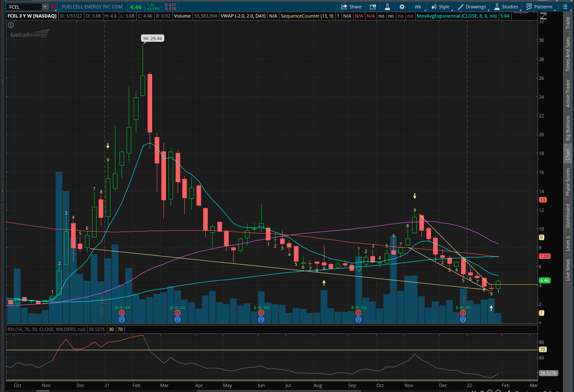Click the last price 4.46 in header
574x392 pixels.
tap(136, 7)
